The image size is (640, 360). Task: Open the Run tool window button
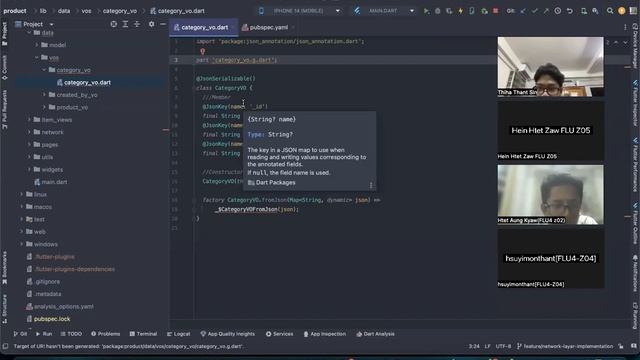click(44, 334)
